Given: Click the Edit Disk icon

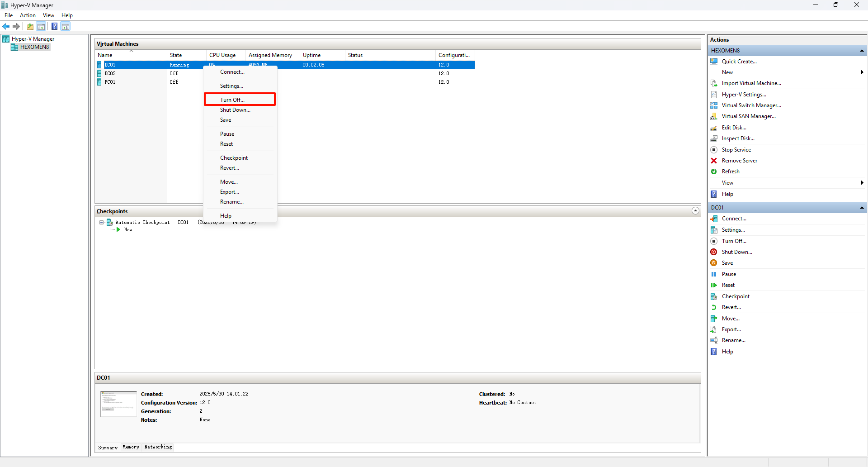Looking at the screenshot, I should tap(714, 128).
